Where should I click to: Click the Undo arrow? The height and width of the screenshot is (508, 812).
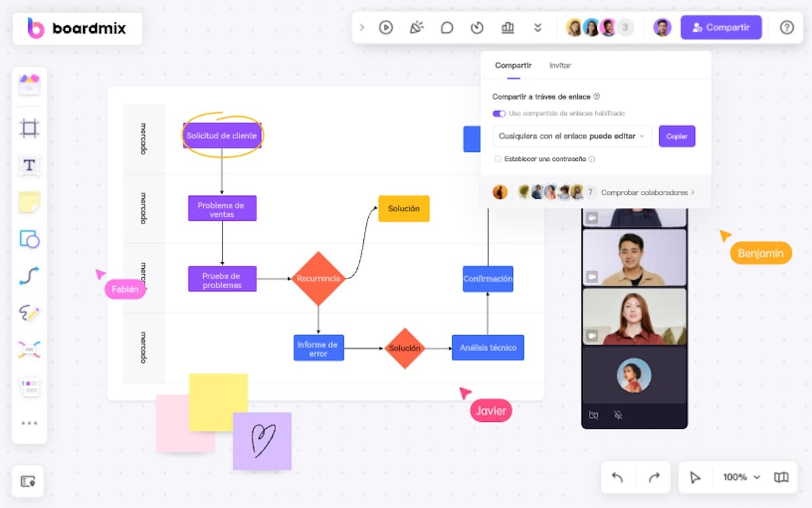pyautogui.click(x=617, y=478)
